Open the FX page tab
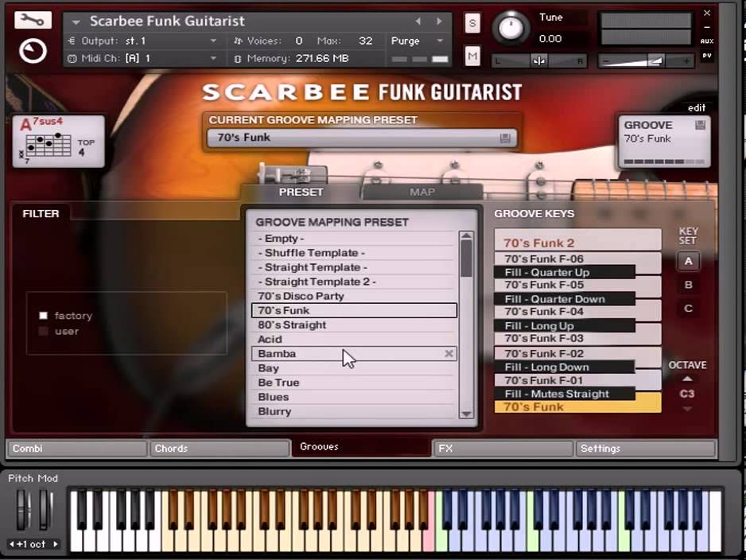This screenshot has width=746, height=560. click(x=503, y=448)
